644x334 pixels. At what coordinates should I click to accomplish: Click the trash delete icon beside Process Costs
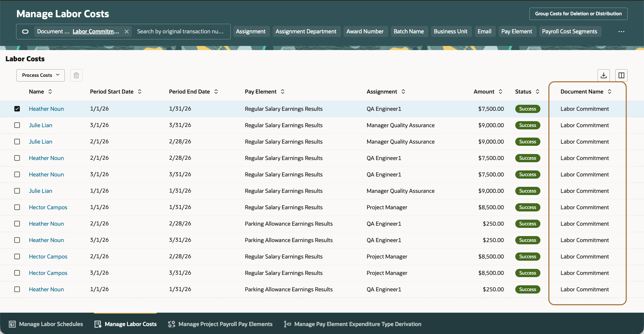76,75
